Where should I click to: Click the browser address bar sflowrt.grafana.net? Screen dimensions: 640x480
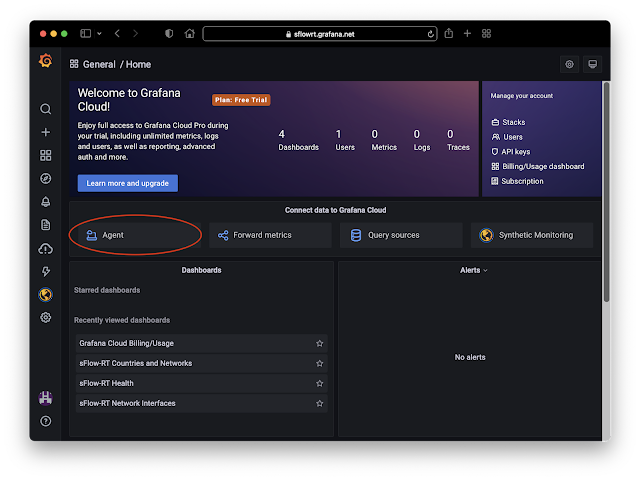pos(320,34)
